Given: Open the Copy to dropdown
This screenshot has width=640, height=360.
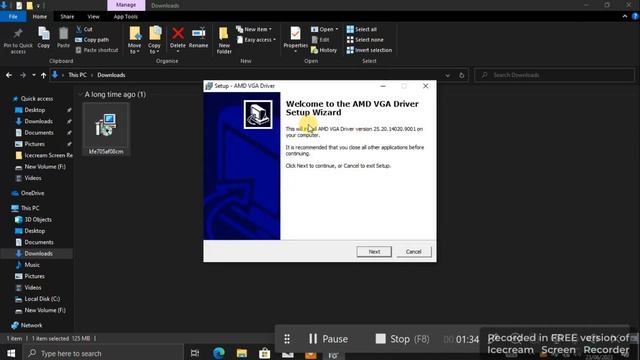Looking at the screenshot, I should (x=154, y=40).
